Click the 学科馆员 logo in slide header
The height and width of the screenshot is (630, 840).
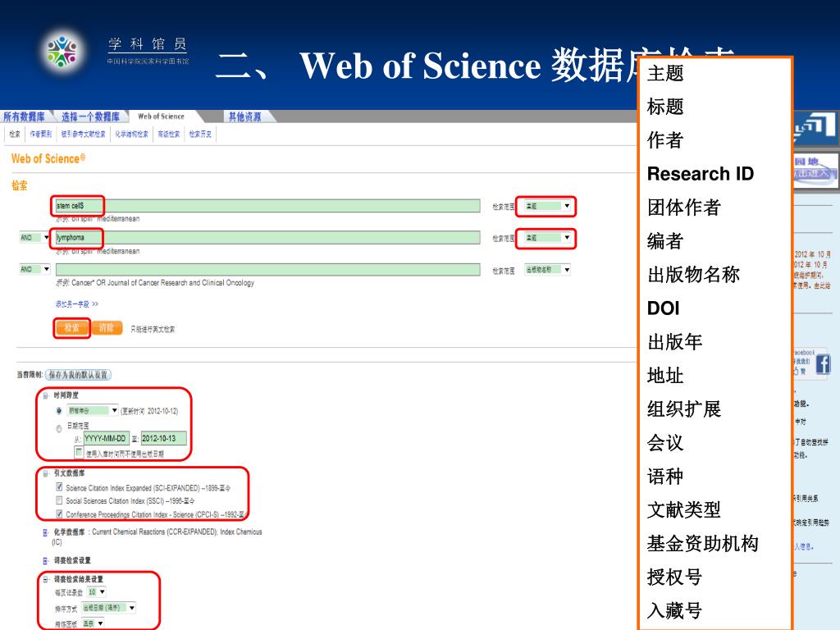pyautogui.click(x=63, y=52)
